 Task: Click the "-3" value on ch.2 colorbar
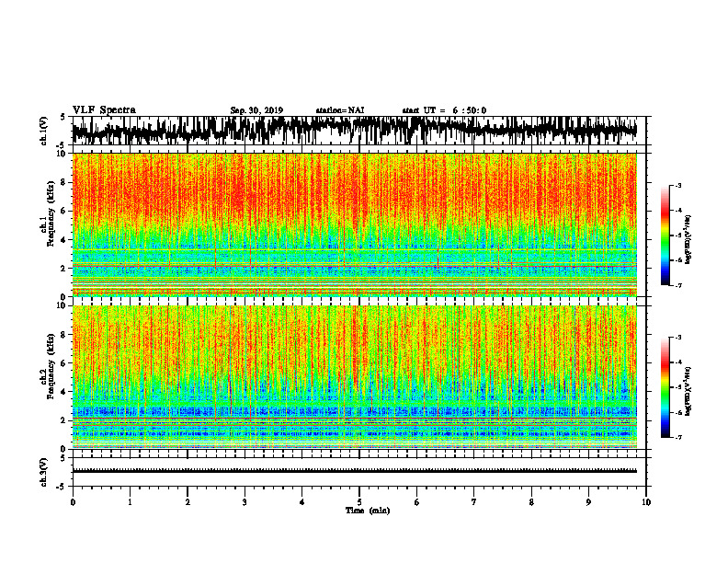(x=678, y=338)
